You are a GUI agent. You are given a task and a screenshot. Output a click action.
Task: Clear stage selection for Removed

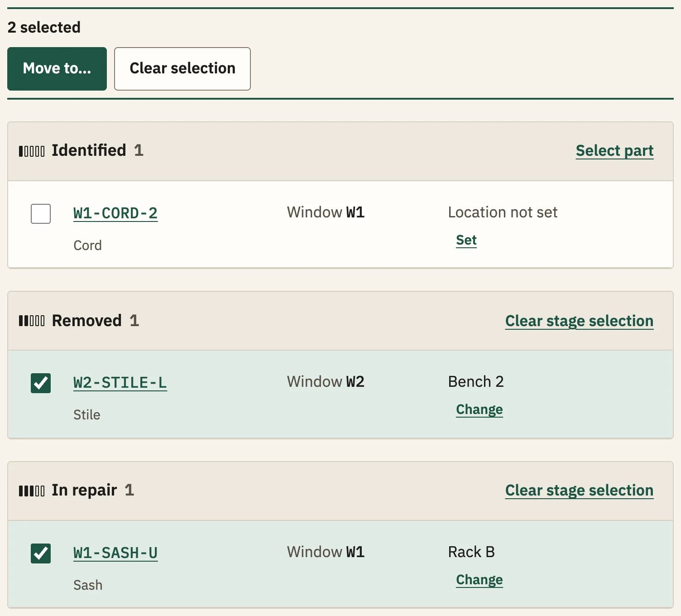[579, 321]
